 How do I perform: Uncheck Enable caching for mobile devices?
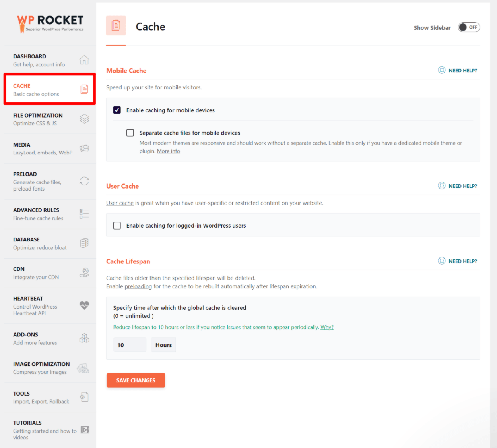pyautogui.click(x=117, y=110)
